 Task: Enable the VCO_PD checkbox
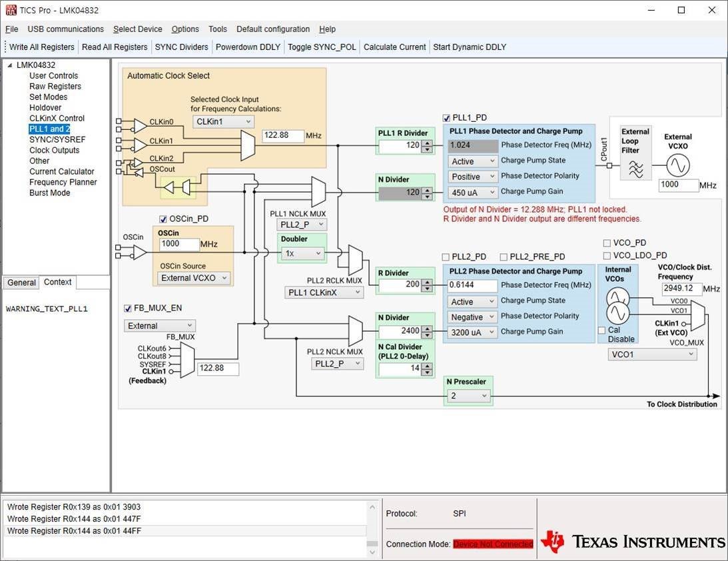[x=607, y=243]
